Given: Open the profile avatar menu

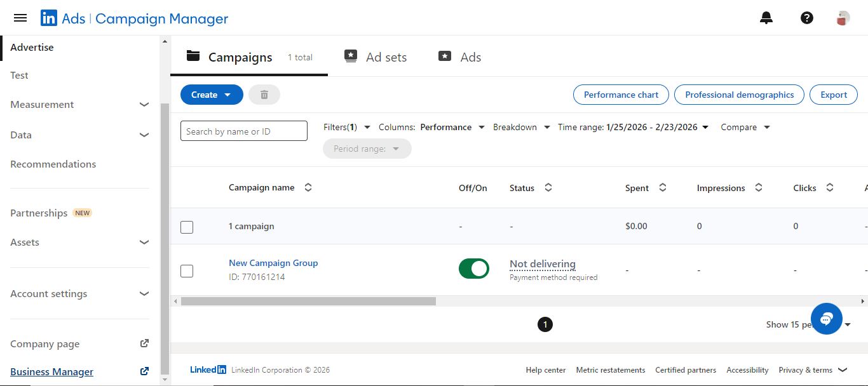Looking at the screenshot, I should point(843,18).
